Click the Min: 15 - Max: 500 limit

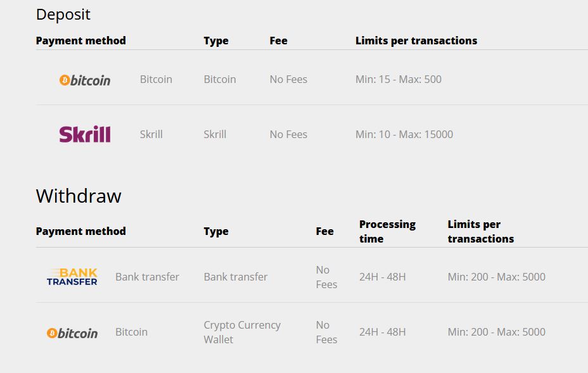point(399,79)
